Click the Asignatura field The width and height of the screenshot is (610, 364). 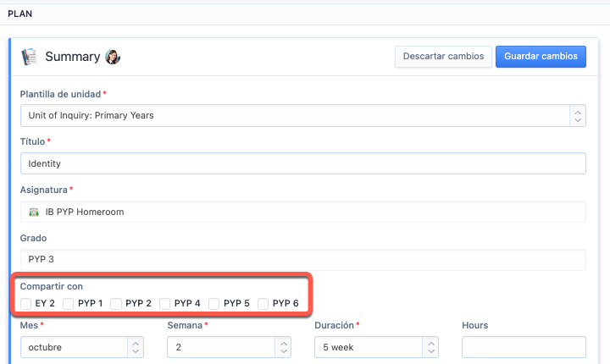302,212
